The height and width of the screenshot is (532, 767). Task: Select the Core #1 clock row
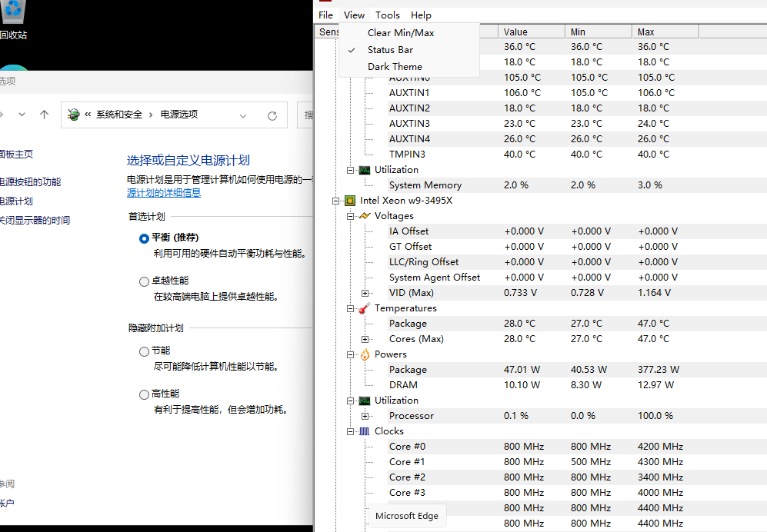tap(577, 462)
